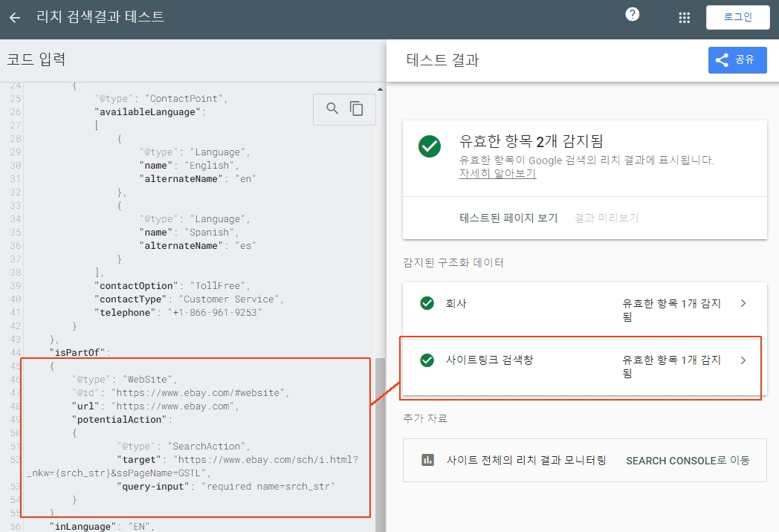The image size is (779, 532).
Task: Open the 자세히 알아보기 link
Action: pyautogui.click(x=497, y=173)
